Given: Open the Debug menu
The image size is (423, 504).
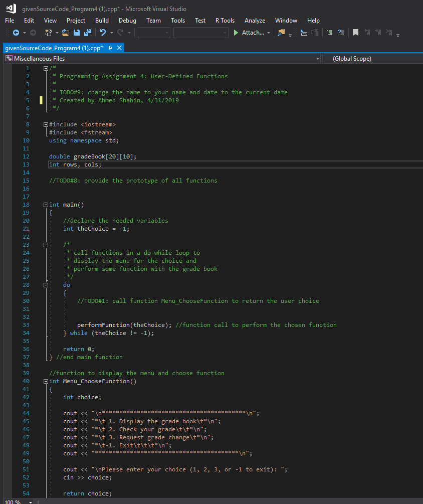Looking at the screenshot, I should 127,21.
